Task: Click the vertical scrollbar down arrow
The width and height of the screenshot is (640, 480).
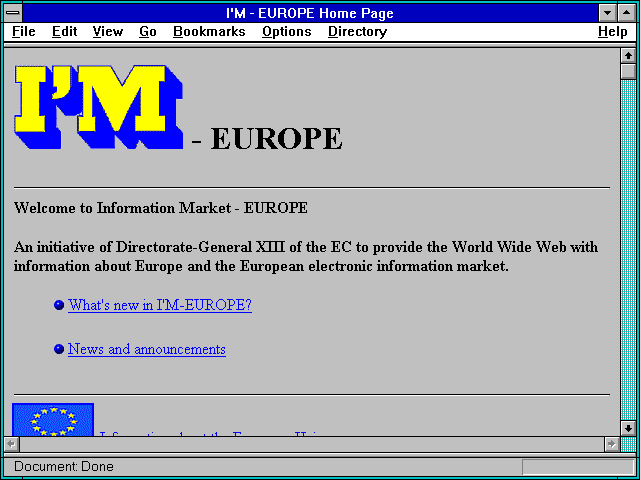Action: (628, 428)
